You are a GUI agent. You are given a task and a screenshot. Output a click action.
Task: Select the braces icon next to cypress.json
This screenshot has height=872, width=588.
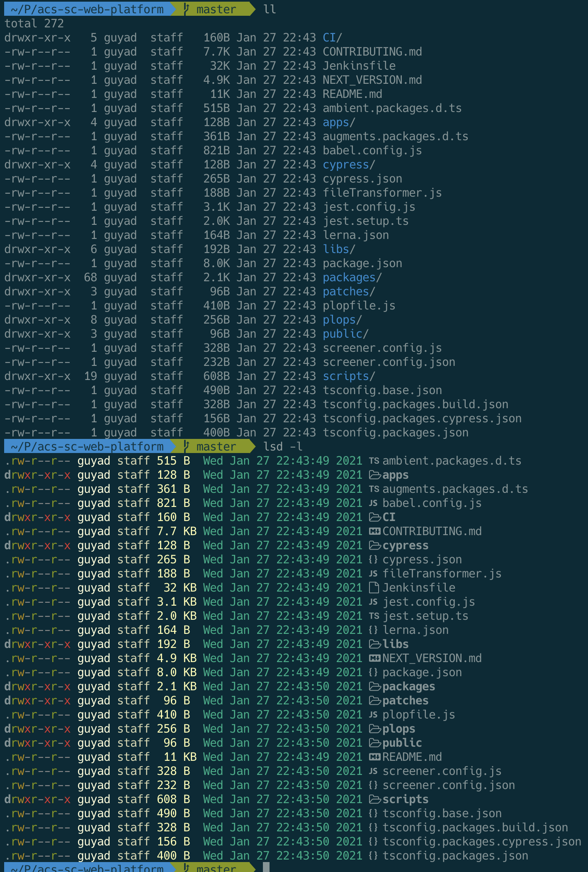tap(374, 560)
